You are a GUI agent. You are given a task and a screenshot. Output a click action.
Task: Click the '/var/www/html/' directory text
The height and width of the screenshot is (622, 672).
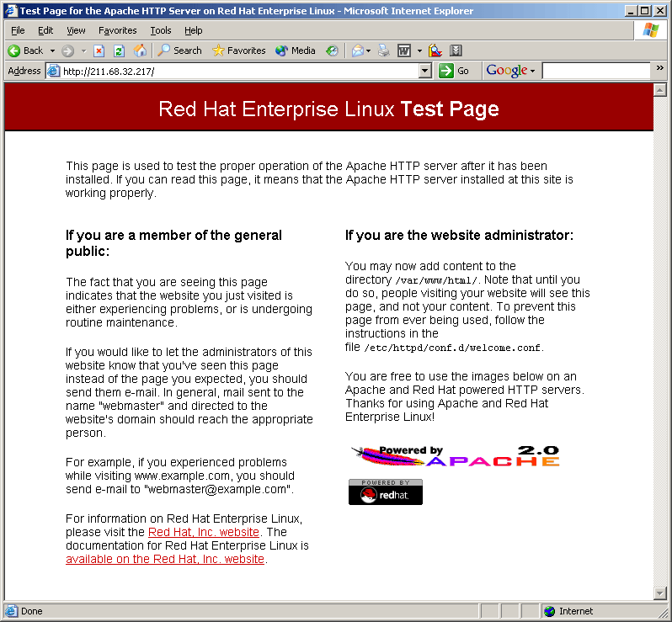click(x=436, y=280)
